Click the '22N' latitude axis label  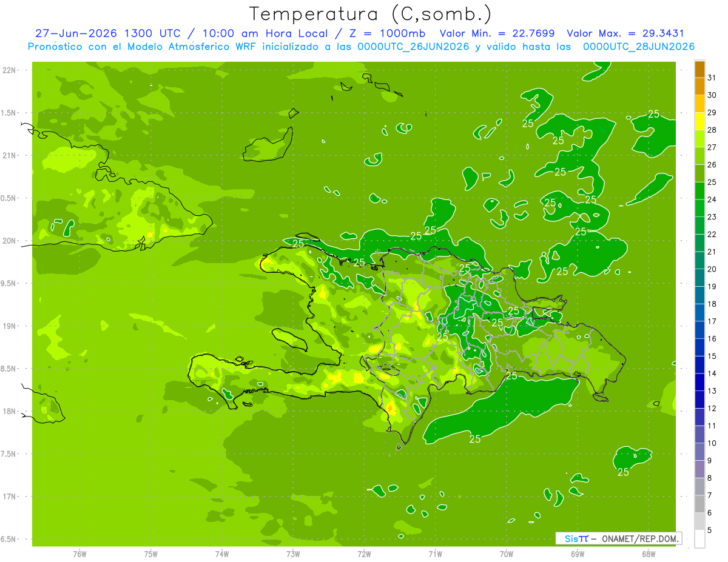[10, 70]
